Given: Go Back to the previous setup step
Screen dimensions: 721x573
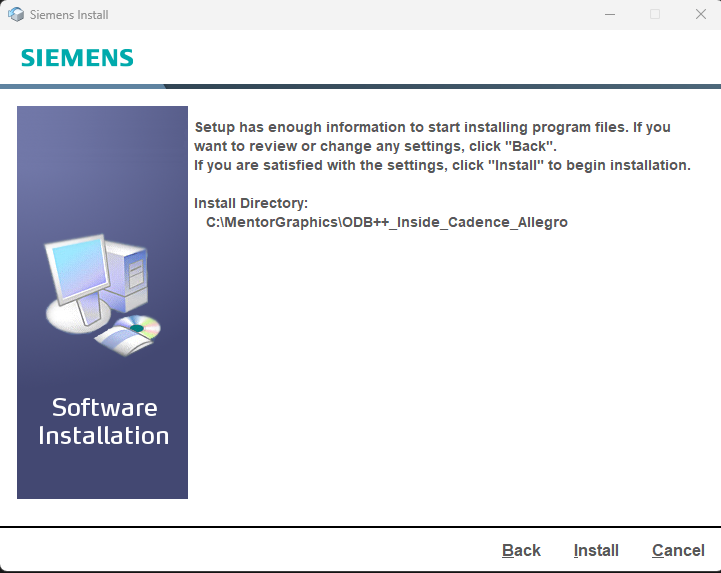Looking at the screenshot, I should pos(521,550).
